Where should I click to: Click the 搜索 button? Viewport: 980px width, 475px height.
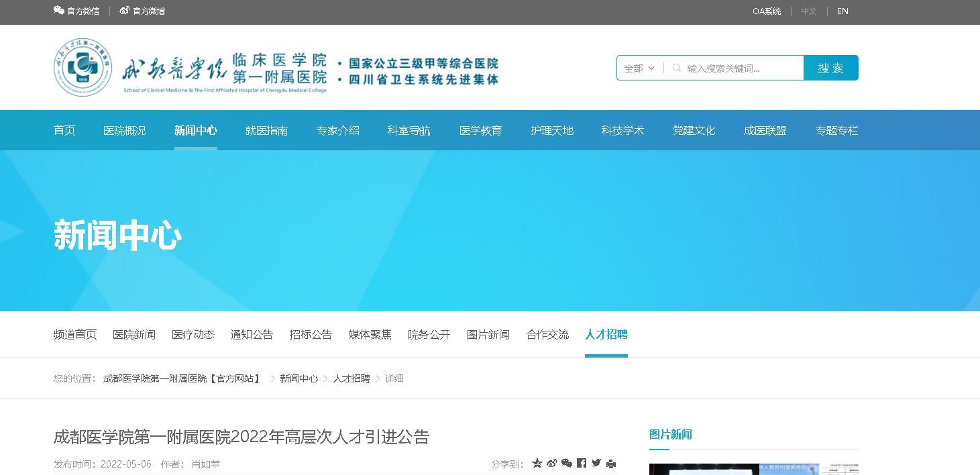point(831,68)
